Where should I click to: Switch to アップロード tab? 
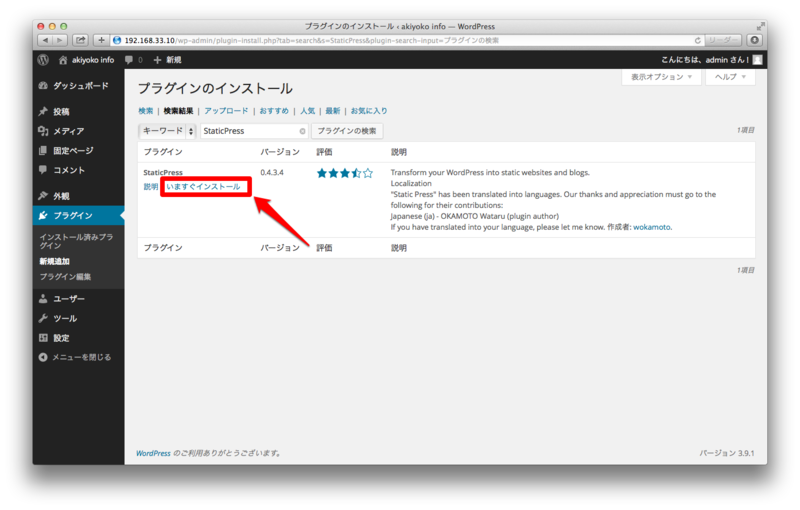coord(226,111)
